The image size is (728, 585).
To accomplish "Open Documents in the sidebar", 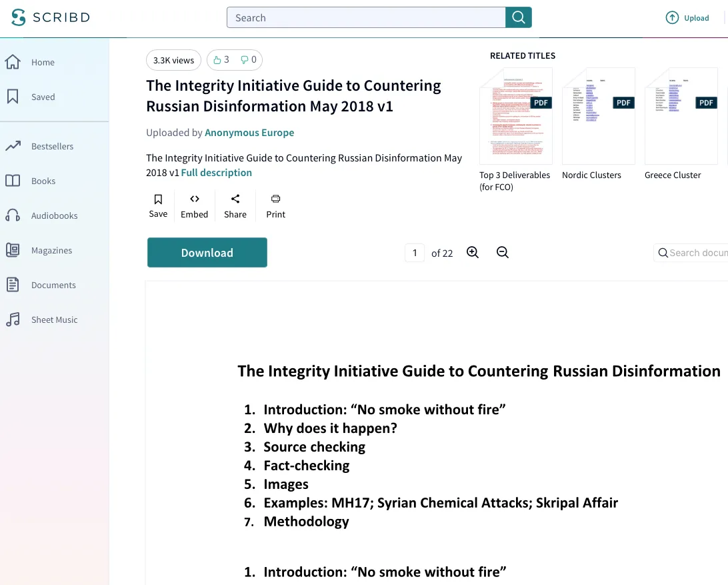I will (53, 285).
